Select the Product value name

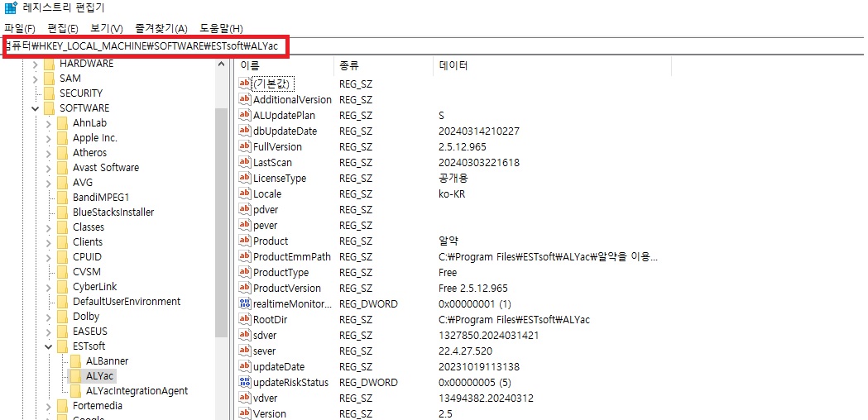pyautogui.click(x=270, y=241)
